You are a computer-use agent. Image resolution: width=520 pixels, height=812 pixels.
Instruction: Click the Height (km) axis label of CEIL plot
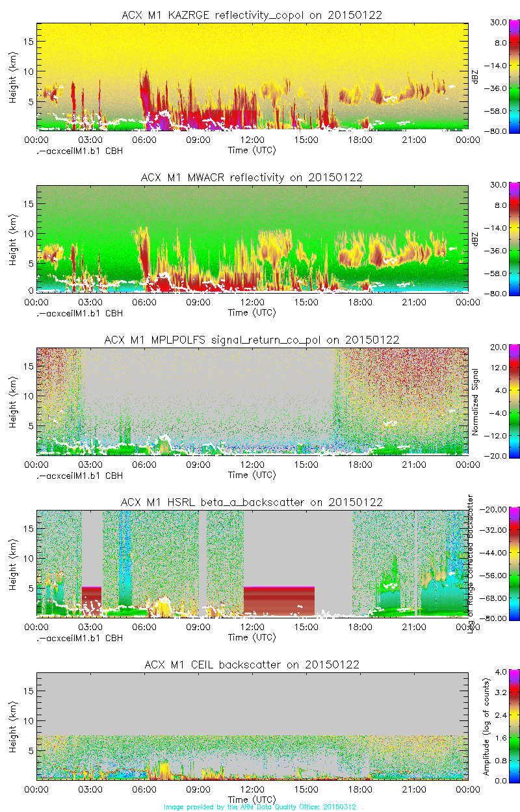[x=13, y=726]
